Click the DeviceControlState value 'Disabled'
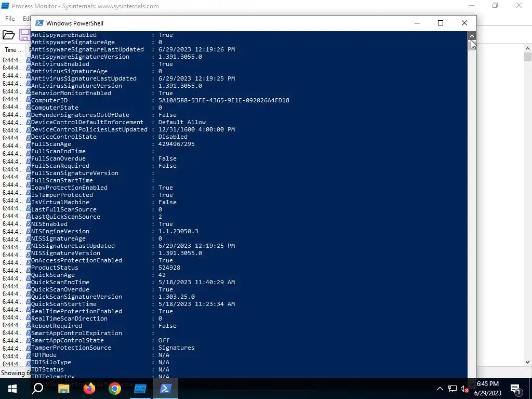The height and width of the screenshot is (399, 532). [x=172, y=137]
